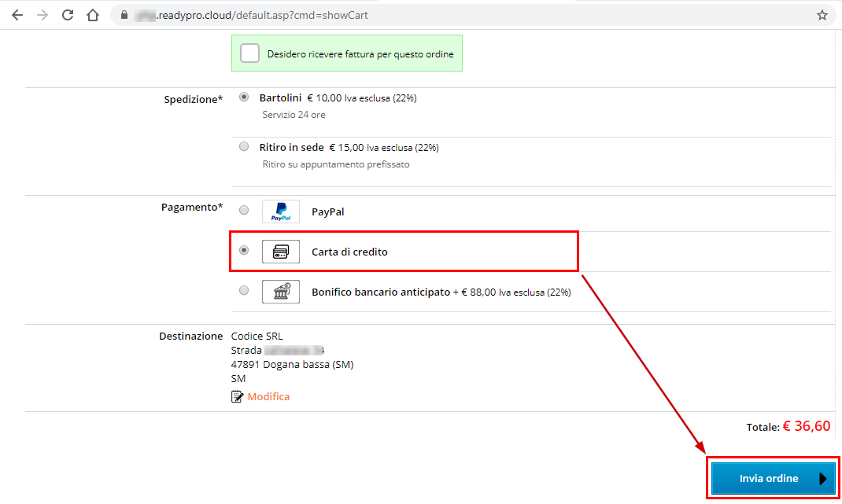The height and width of the screenshot is (504, 842).
Task: Click the Carta di credito label
Action: coord(349,252)
